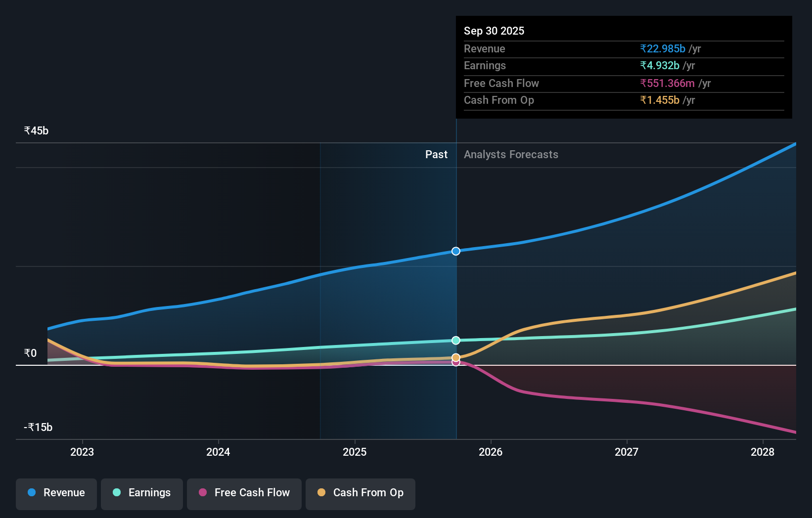Click the Revenue value in the tooltip
The width and height of the screenshot is (812, 518).
point(662,48)
